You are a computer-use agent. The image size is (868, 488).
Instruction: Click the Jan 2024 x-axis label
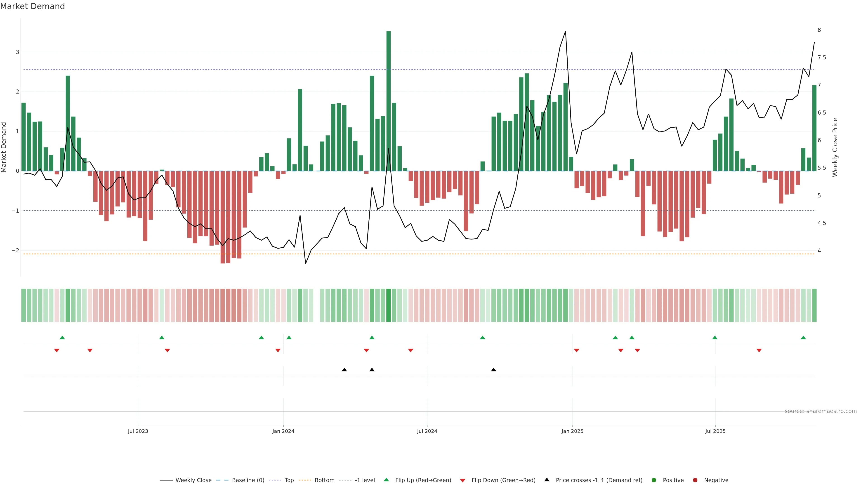tap(283, 431)
